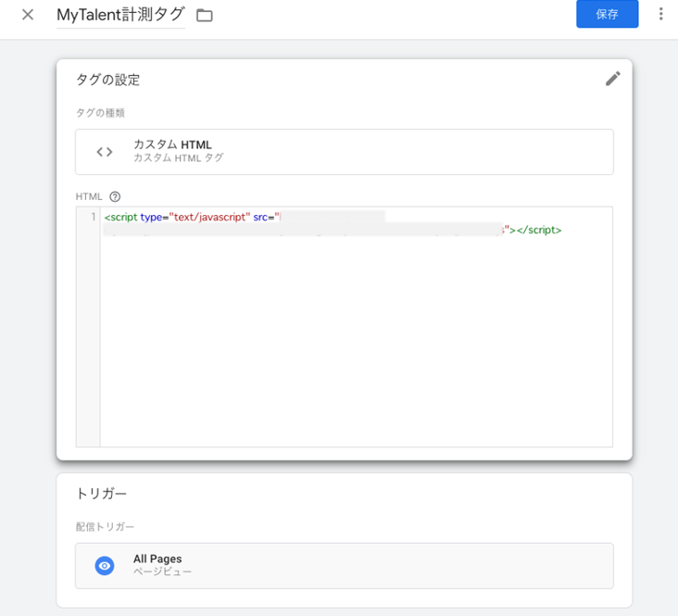Open the All Pages trigger entry
Screen dimensions: 678x616
pyautogui.click(x=344, y=566)
